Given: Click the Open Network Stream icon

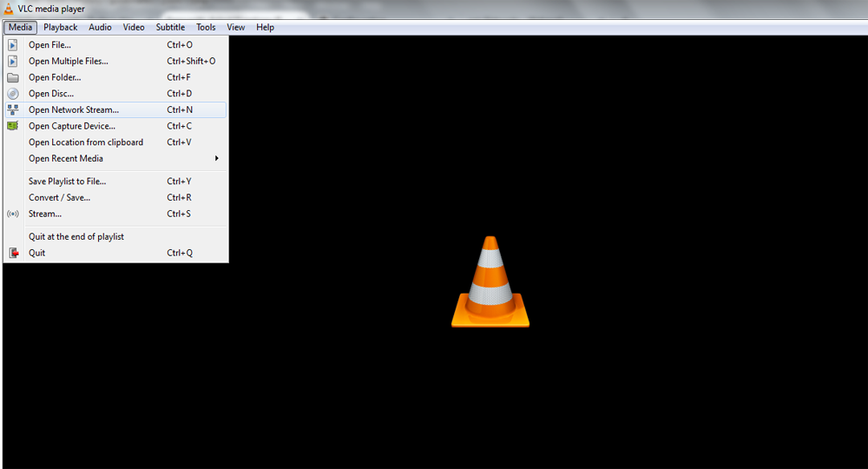Looking at the screenshot, I should click(13, 109).
